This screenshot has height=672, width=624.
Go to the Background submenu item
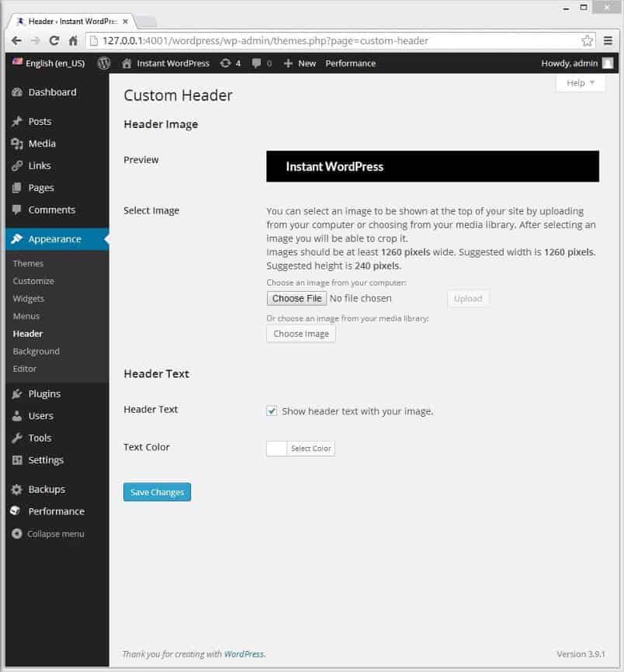[36, 351]
